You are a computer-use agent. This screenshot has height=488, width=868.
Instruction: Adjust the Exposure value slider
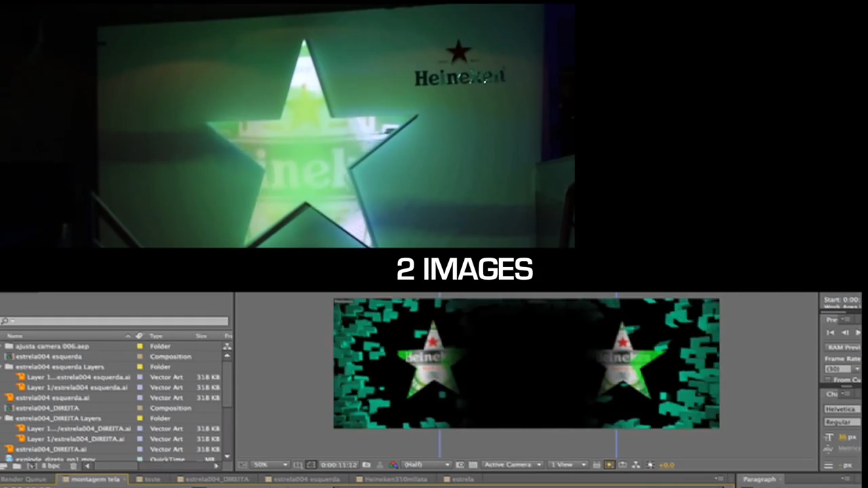click(x=667, y=466)
